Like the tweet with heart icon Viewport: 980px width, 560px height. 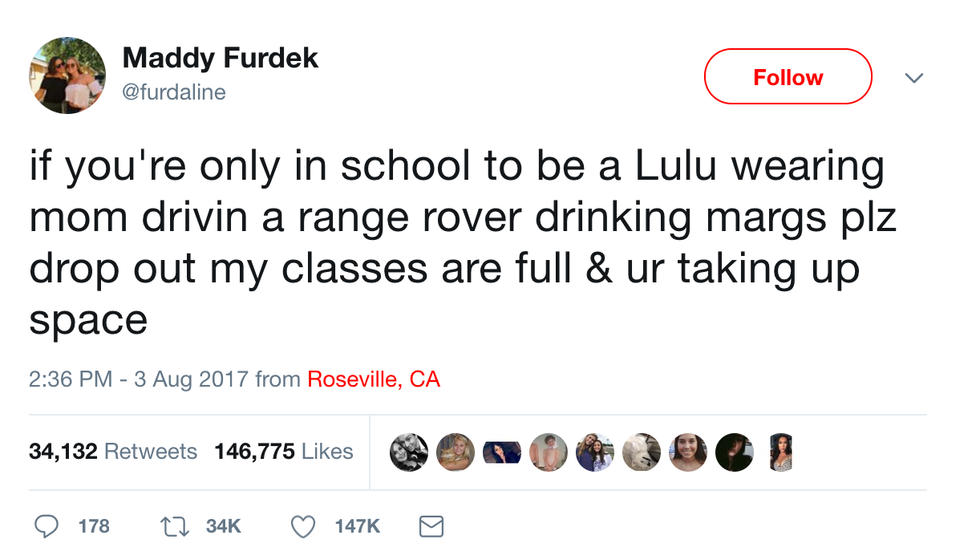(303, 525)
